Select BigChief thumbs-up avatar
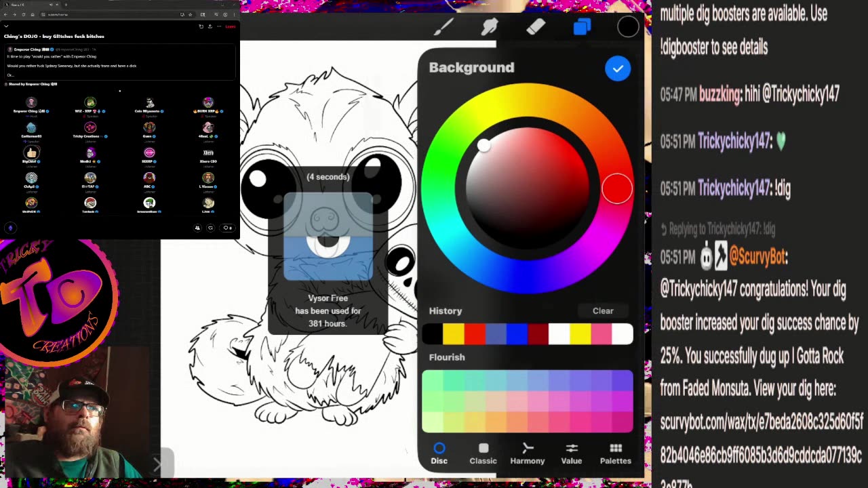Image resolution: width=868 pixels, height=488 pixels. point(31,152)
